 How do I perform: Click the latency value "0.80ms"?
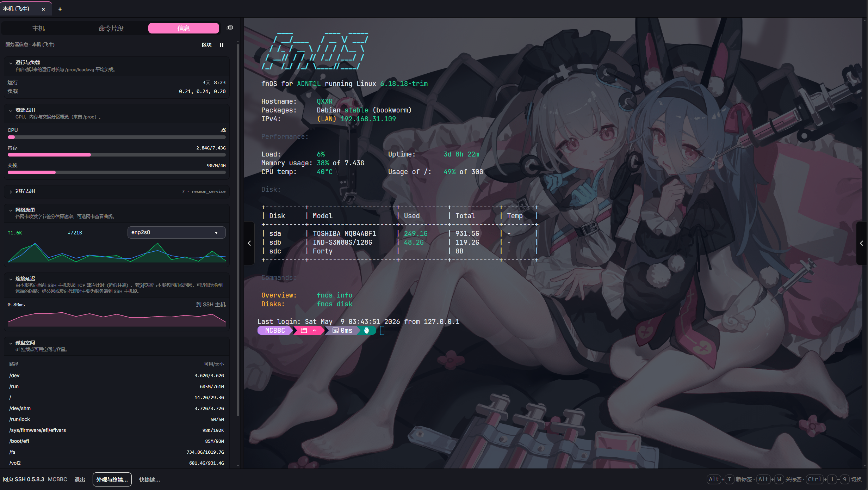16,305
